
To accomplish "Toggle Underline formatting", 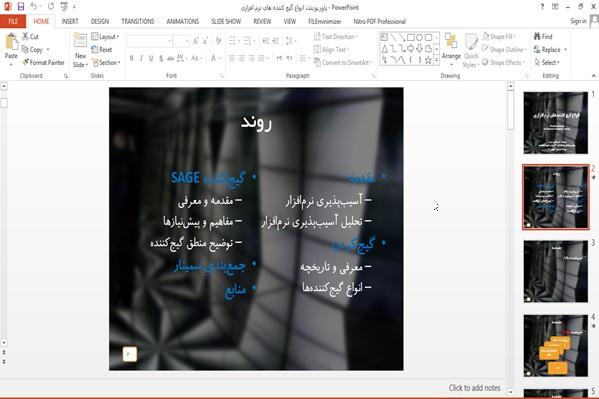I will tap(151, 58).
